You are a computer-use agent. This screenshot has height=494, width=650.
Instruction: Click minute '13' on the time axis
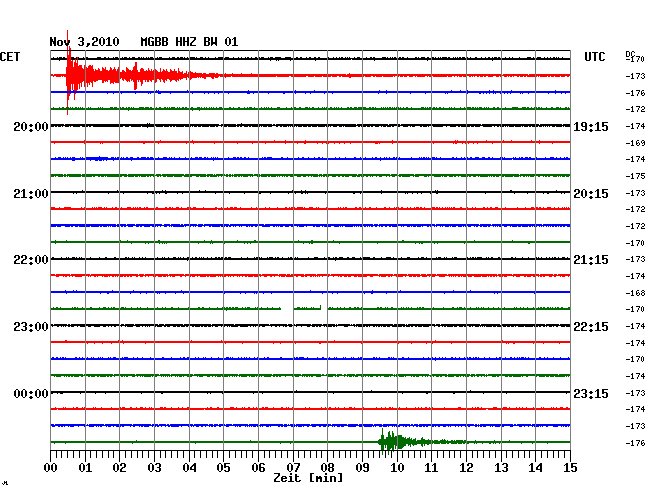[501, 467]
